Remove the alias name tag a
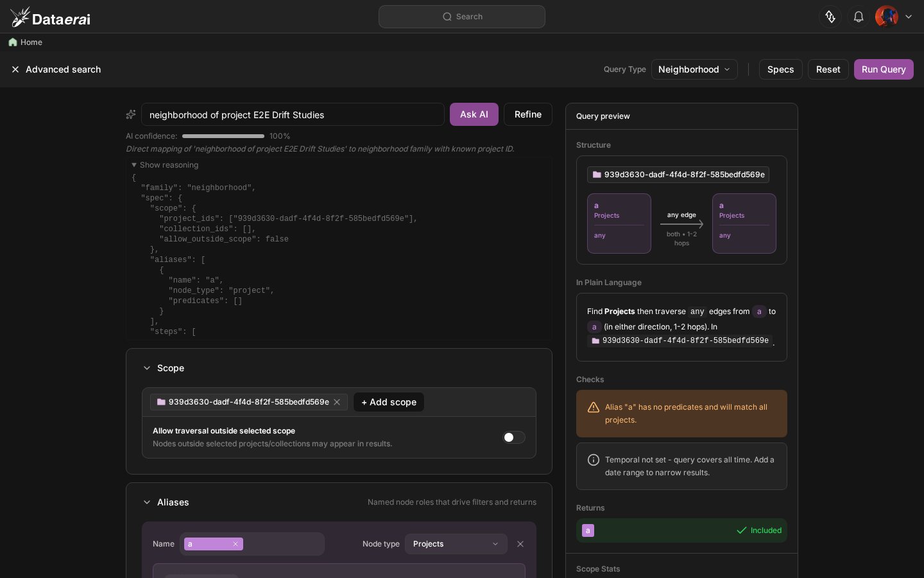924x578 pixels. (235, 544)
